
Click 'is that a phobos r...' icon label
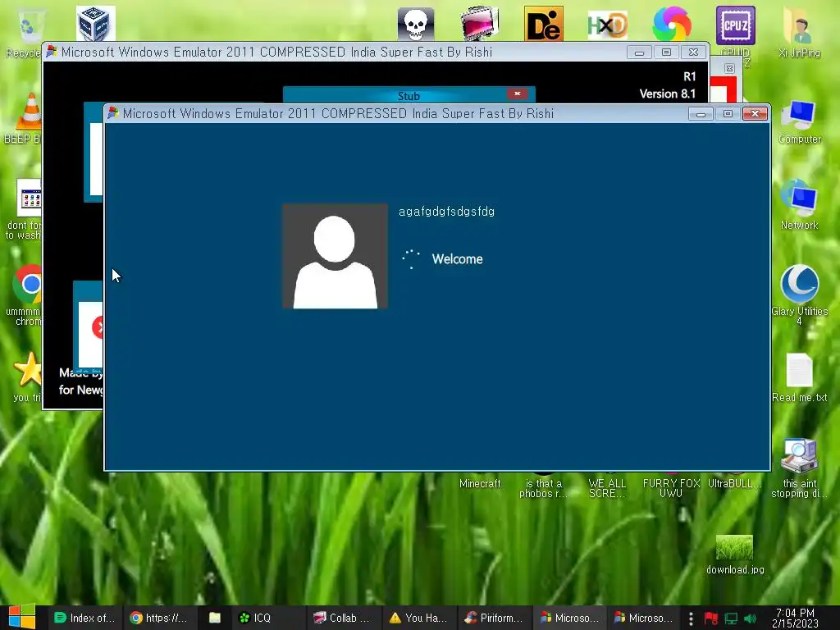click(543, 489)
